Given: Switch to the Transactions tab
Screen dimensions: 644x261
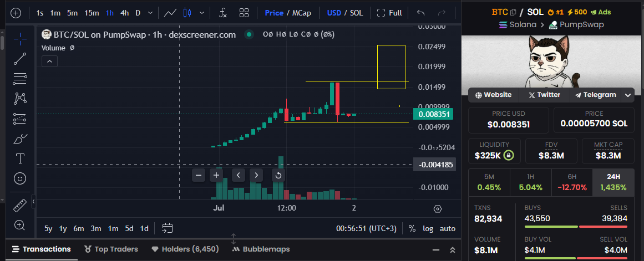Looking at the screenshot, I should [42, 249].
